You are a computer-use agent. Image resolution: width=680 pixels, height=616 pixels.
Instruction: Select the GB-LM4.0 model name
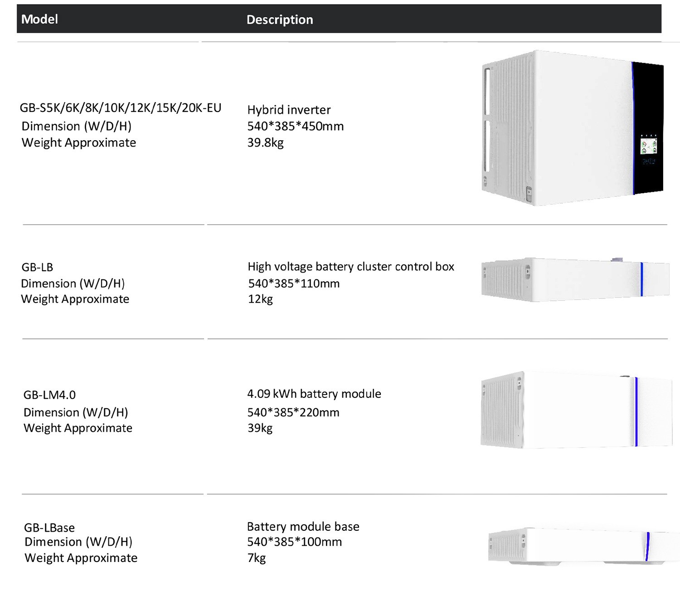(50, 395)
